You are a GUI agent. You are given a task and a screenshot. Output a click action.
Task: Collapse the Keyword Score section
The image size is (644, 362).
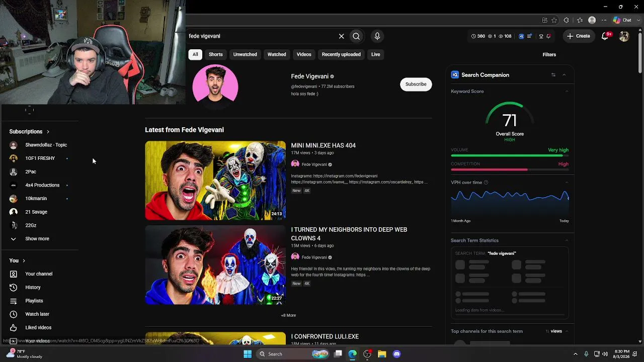click(567, 92)
